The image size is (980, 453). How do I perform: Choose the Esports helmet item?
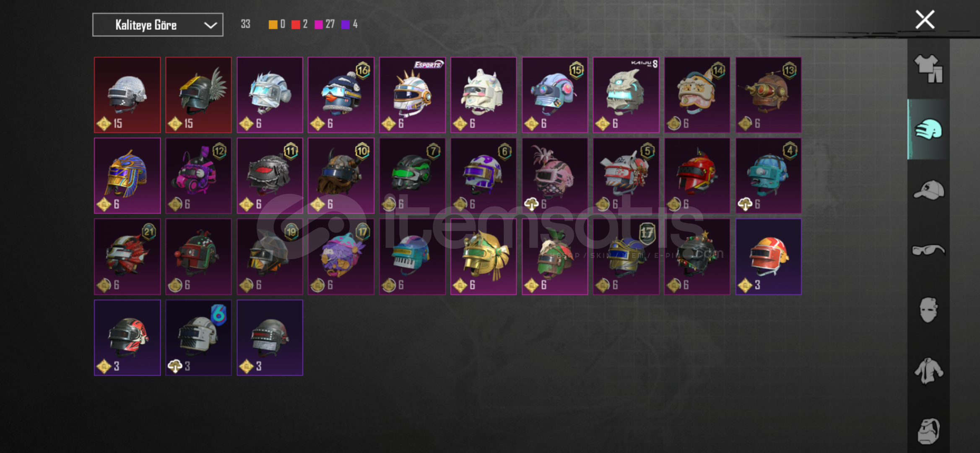412,95
